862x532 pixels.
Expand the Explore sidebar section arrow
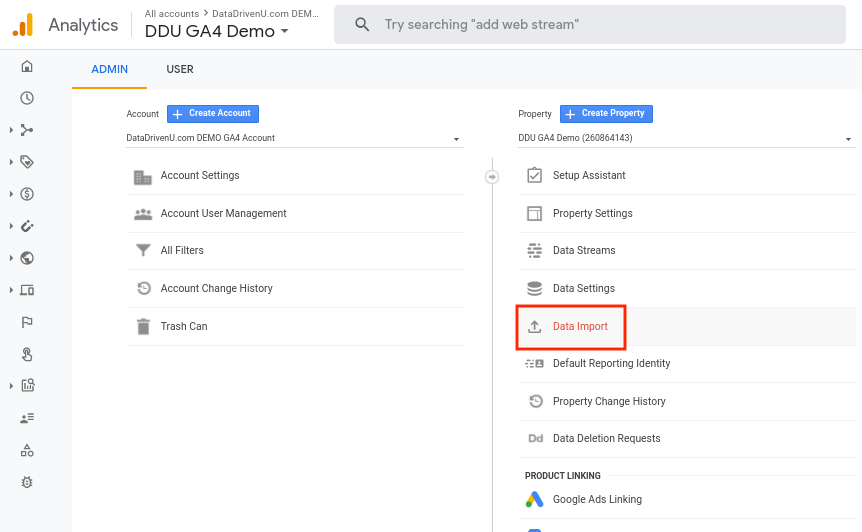(11, 386)
